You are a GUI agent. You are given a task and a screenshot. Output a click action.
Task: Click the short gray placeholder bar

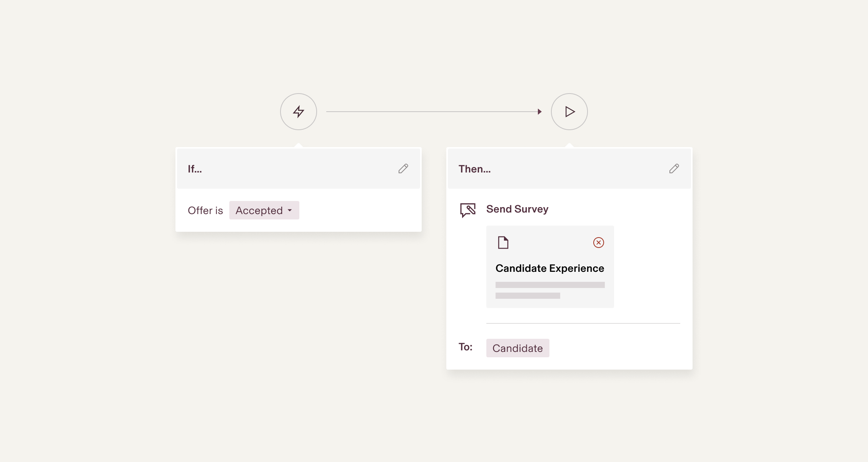click(527, 296)
